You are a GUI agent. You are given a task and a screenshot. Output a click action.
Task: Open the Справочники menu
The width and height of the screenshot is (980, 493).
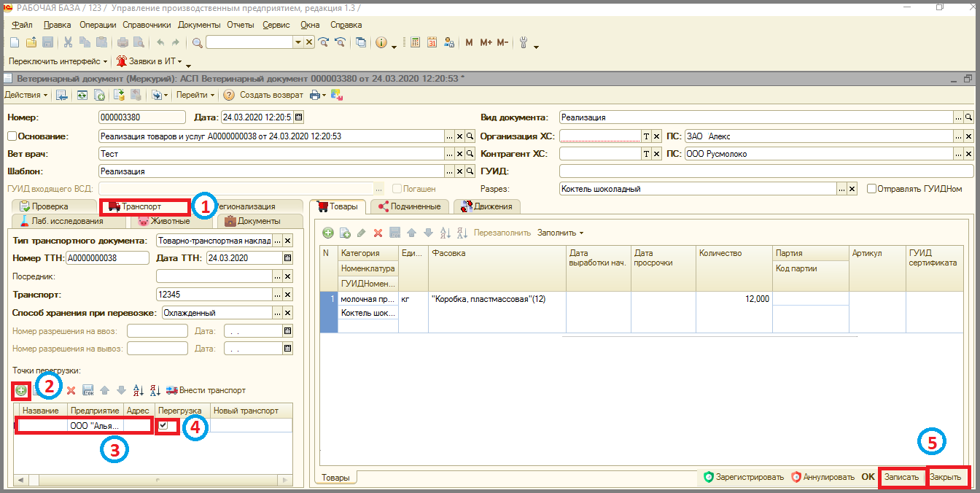(x=147, y=25)
